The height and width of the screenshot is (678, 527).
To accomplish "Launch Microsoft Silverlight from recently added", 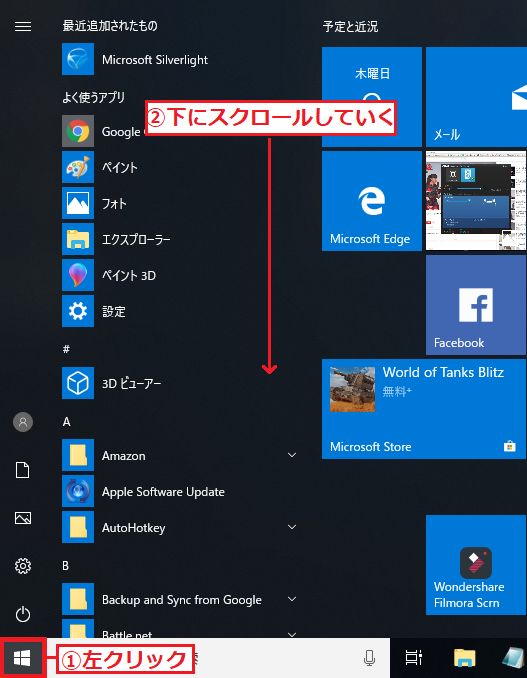I will tap(78, 59).
